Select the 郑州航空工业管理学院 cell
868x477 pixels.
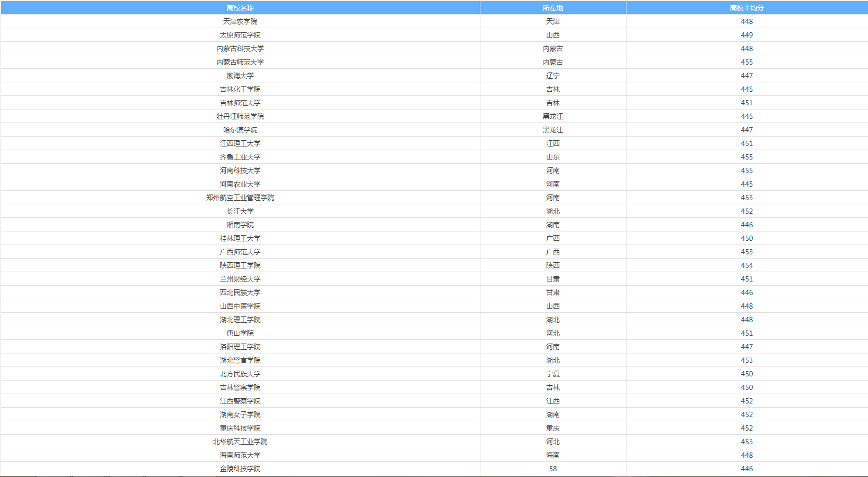[x=240, y=198]
